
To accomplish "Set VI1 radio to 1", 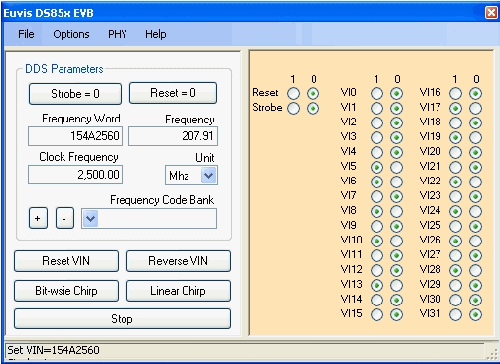I will point(377,108).
